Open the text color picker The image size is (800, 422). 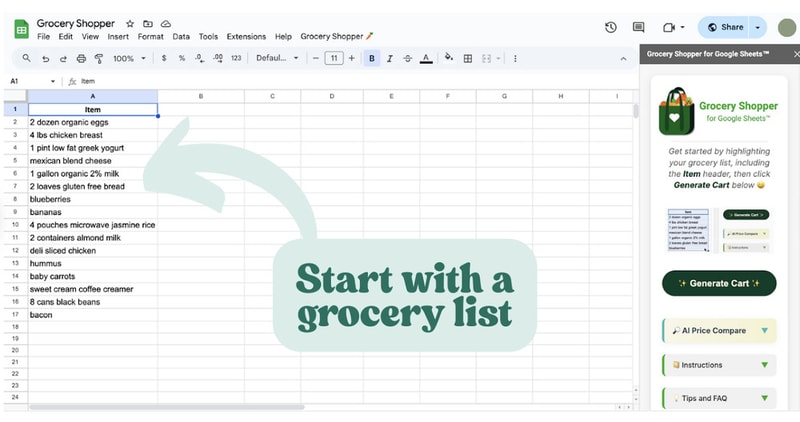tap(427, 58)
